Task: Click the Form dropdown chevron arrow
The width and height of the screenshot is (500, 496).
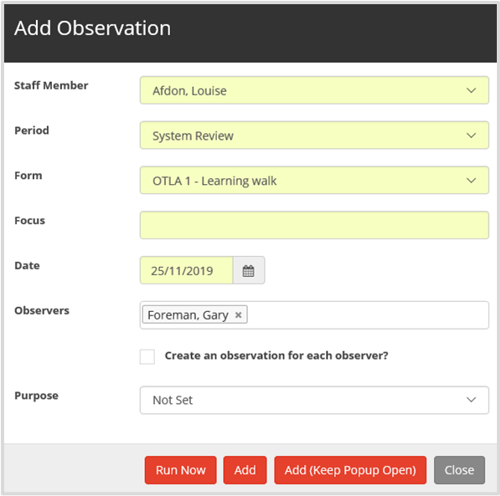Action: 471,180
